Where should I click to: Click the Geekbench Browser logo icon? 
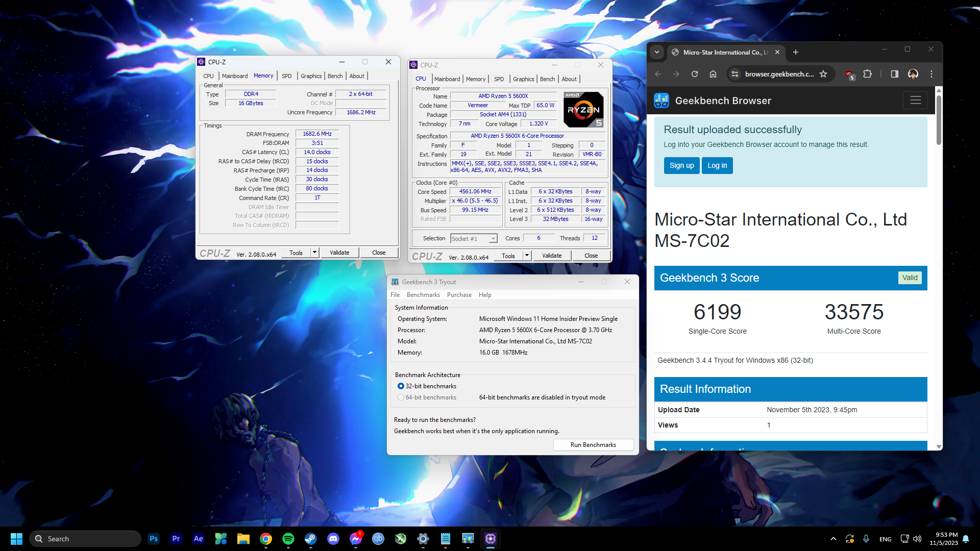click(x=661, y=101)
